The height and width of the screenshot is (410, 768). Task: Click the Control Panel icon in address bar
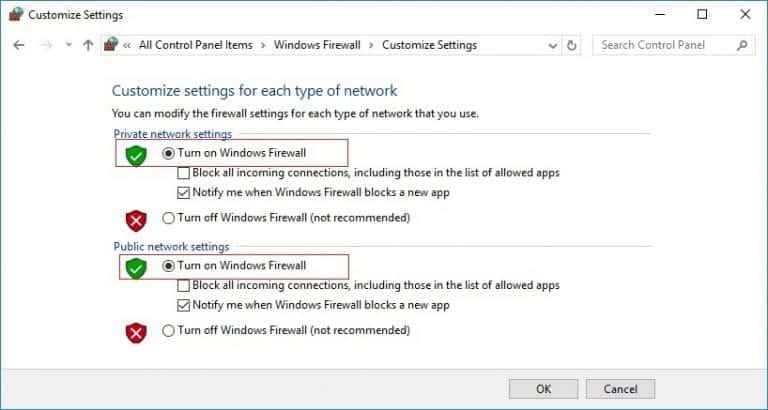(111, 45)
